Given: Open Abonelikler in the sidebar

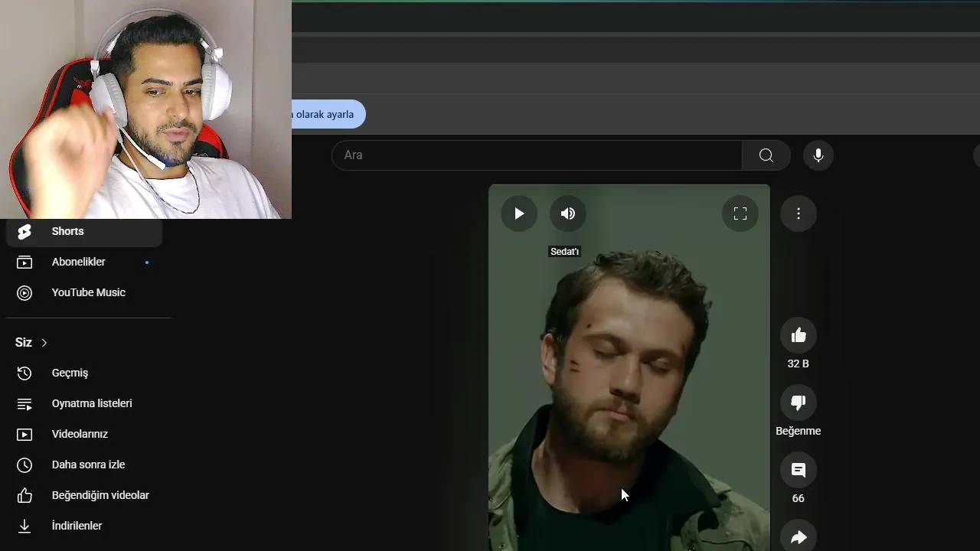Looking at the screenshot, I should [x=84, y=262].
